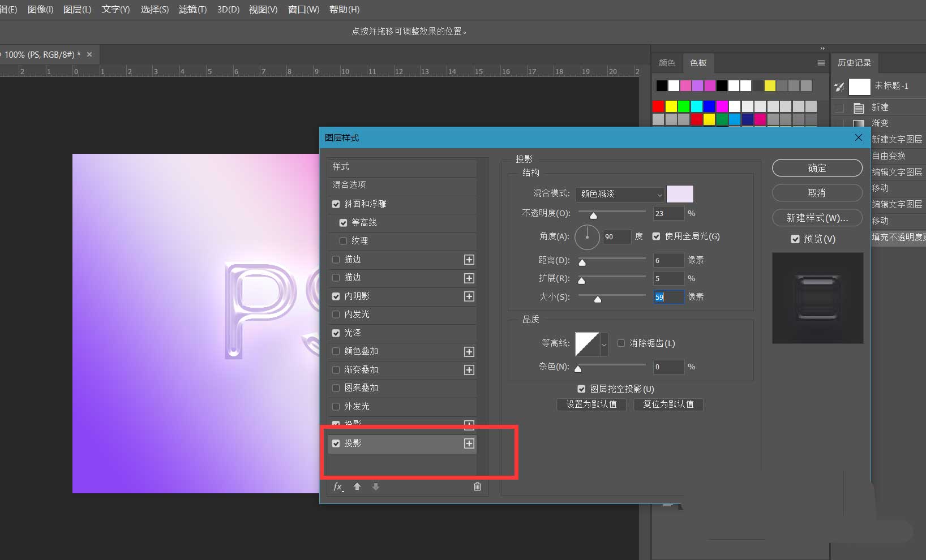Click the 角度 value field showing 90
The height and width of the screenshot is (560, 926).
coord(617,237)
